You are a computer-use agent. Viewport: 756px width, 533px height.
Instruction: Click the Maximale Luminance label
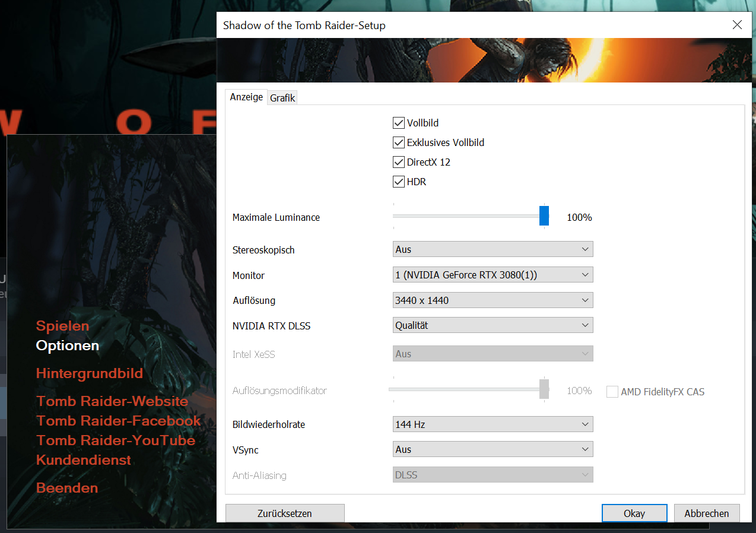[276, 217]
